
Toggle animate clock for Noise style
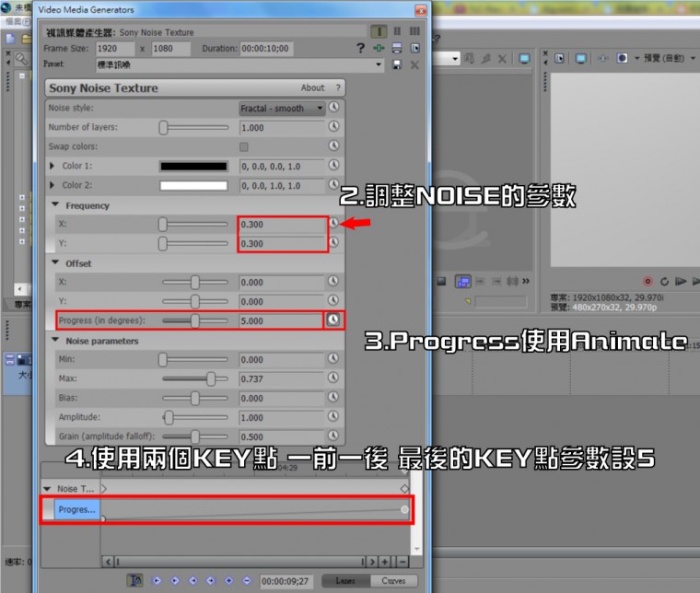point(334,107)
